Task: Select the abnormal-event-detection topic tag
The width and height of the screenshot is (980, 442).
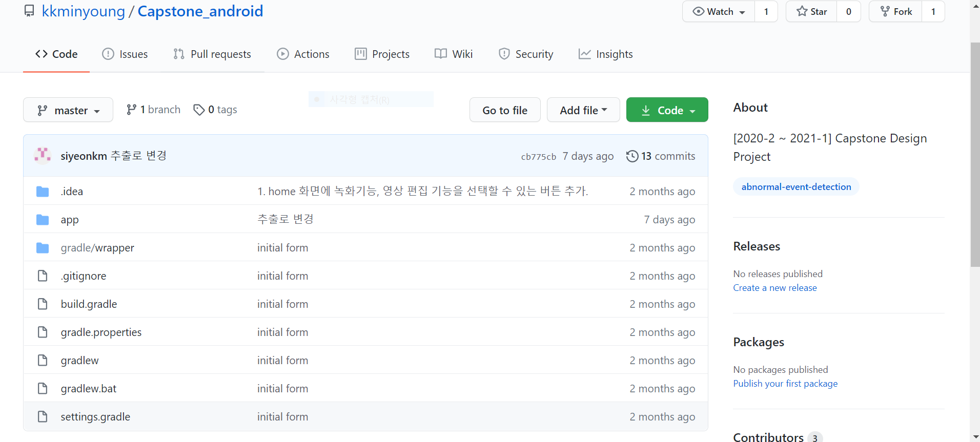Action: click(x=796, y=187)
